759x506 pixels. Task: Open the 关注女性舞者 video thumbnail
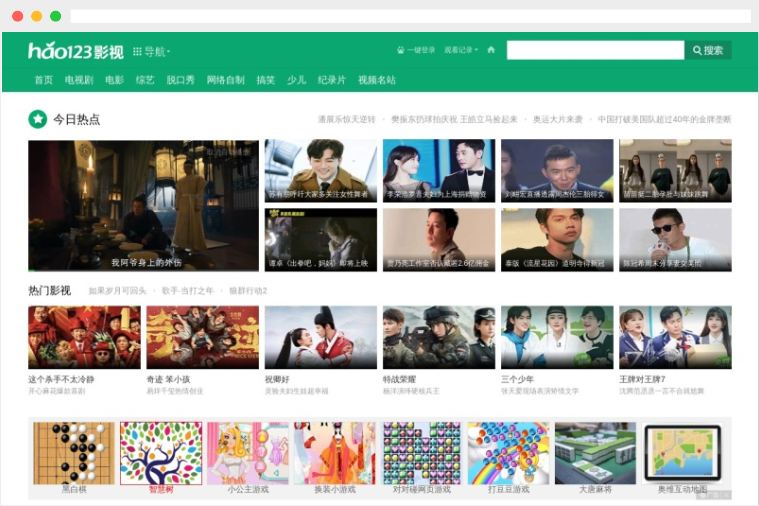click(320, 170)
